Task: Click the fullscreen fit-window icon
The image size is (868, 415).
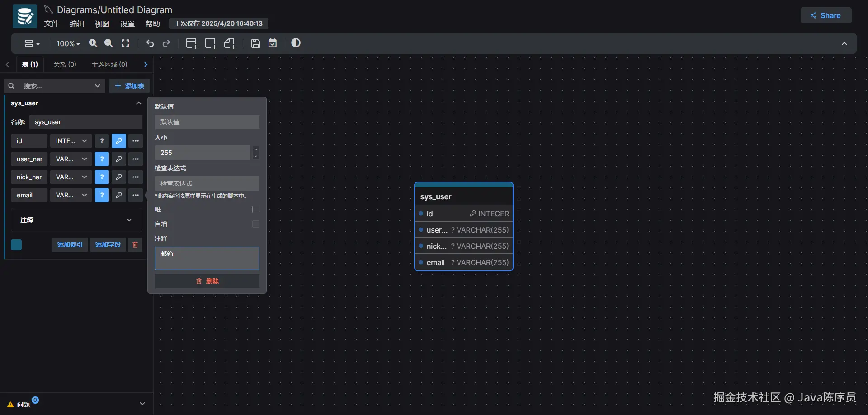Action: (x=125, y=43)
